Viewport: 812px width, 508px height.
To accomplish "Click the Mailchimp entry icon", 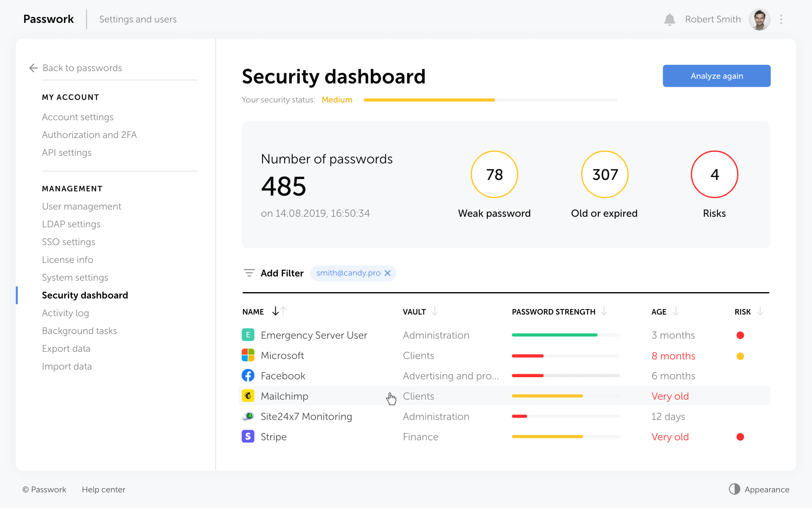I will (248, 396).
